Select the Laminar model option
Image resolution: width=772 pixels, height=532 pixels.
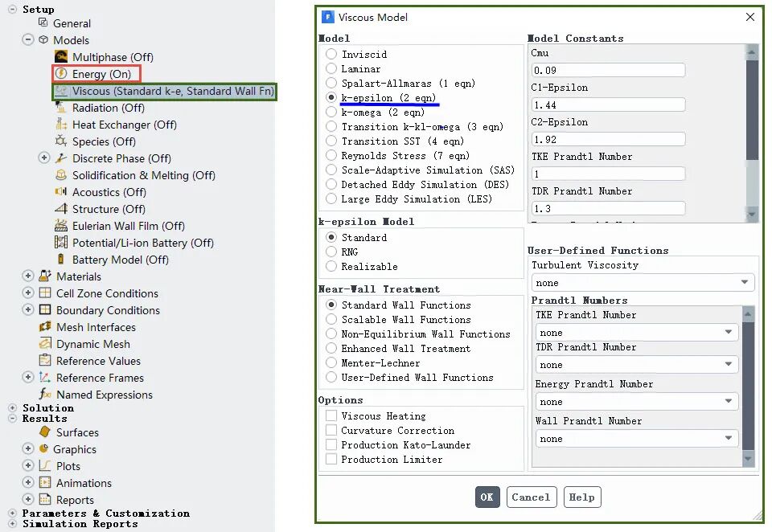(x=331, y=68)
